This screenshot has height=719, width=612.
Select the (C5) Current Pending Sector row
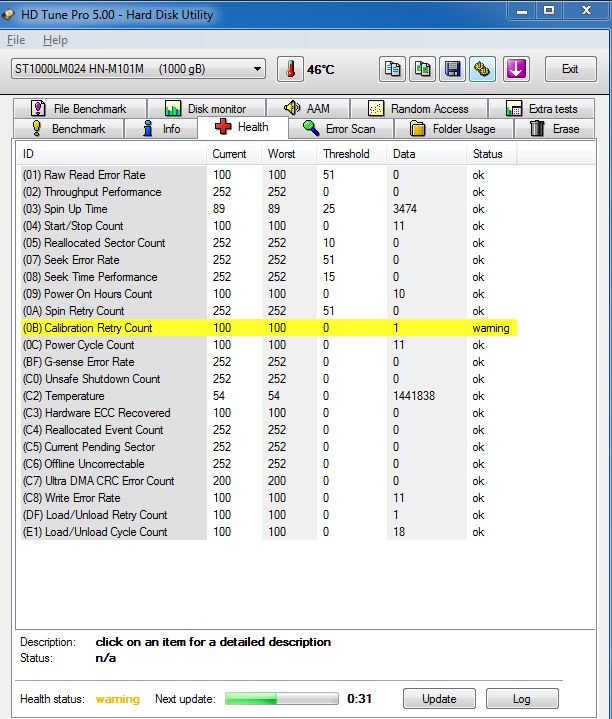269,447
